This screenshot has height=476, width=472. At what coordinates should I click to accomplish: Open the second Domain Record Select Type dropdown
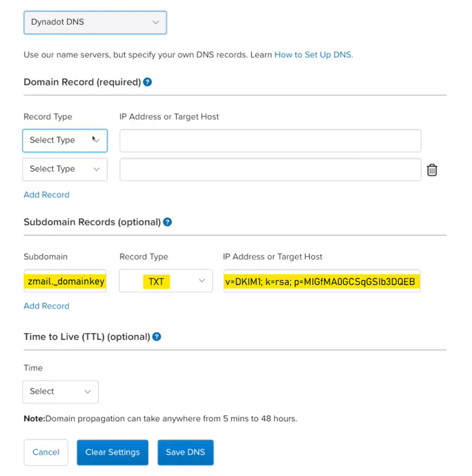pyautogui.click(x=65, y=169)
